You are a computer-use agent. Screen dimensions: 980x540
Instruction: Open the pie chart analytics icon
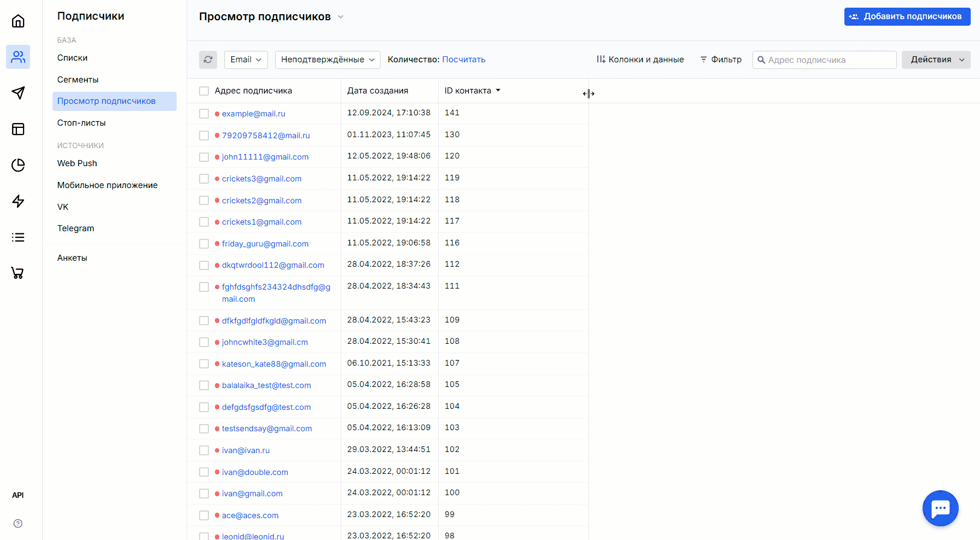[x=18, y=165]
